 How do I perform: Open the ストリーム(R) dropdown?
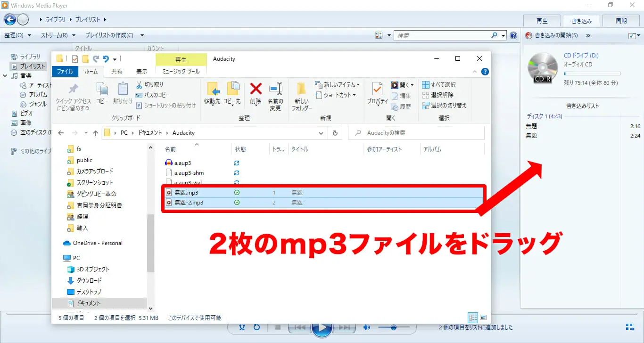[58, 35]
